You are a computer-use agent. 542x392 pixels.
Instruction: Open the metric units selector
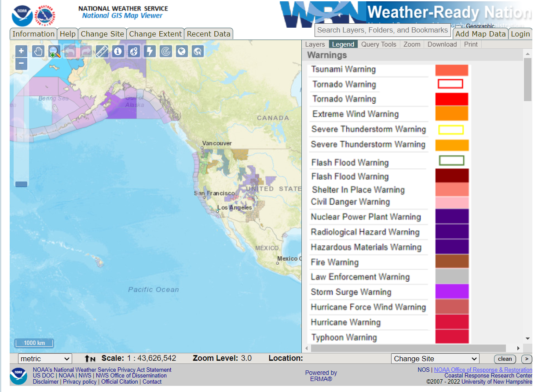pyautogui.click(x=44, y=359)
